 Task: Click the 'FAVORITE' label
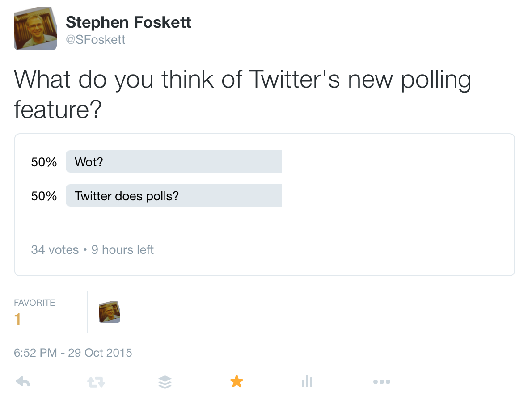tap(34, 302)
